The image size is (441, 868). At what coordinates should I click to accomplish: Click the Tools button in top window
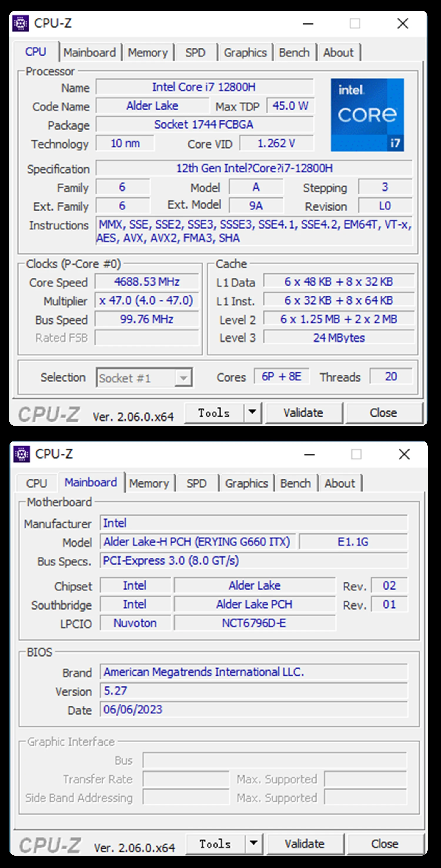(214, 413)
